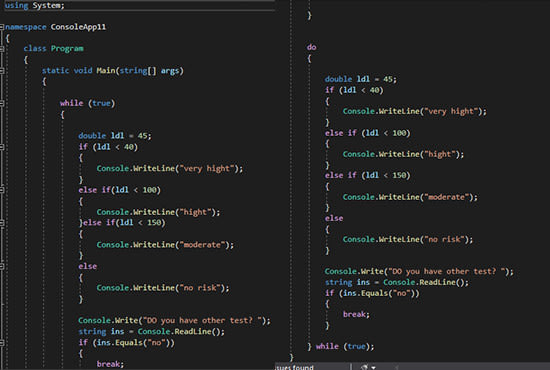This screenshot has height=370, width=550.
Task: Click the 'break;' statement in the do block
Action: tap(356, 314)
